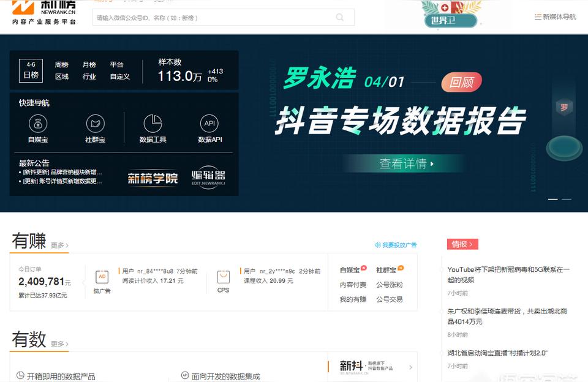The image size is (588, 382).
Task: Click the CPS shopping bag icon
Action: [224, 277]
